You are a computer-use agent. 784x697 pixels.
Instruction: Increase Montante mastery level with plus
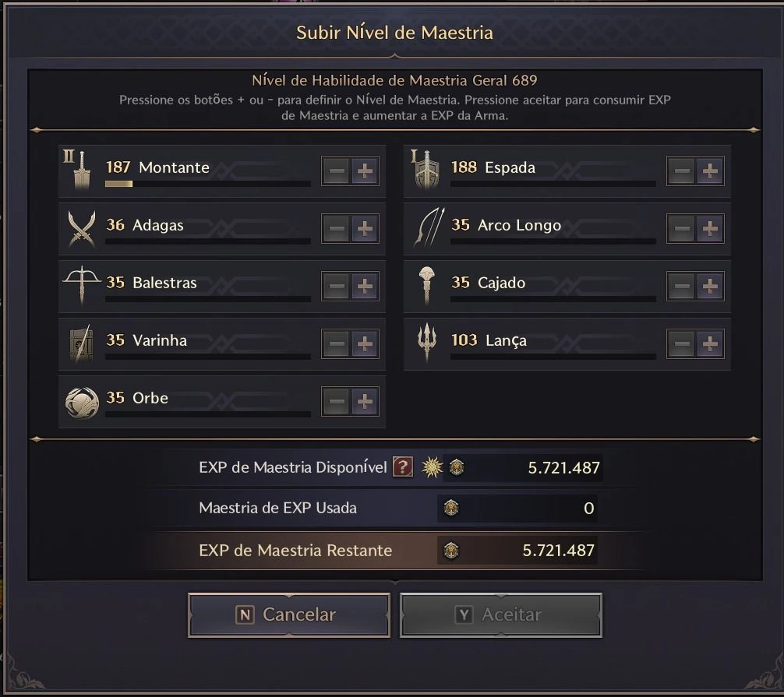coord(364,171)
